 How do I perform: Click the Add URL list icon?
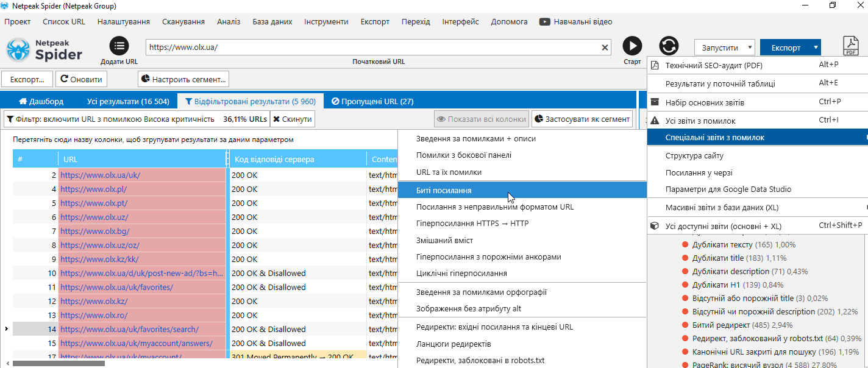119,46
